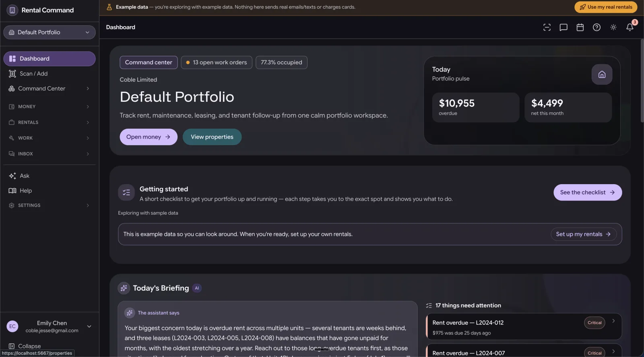Click the page vertical scrollbar

(x=642, y=80)
